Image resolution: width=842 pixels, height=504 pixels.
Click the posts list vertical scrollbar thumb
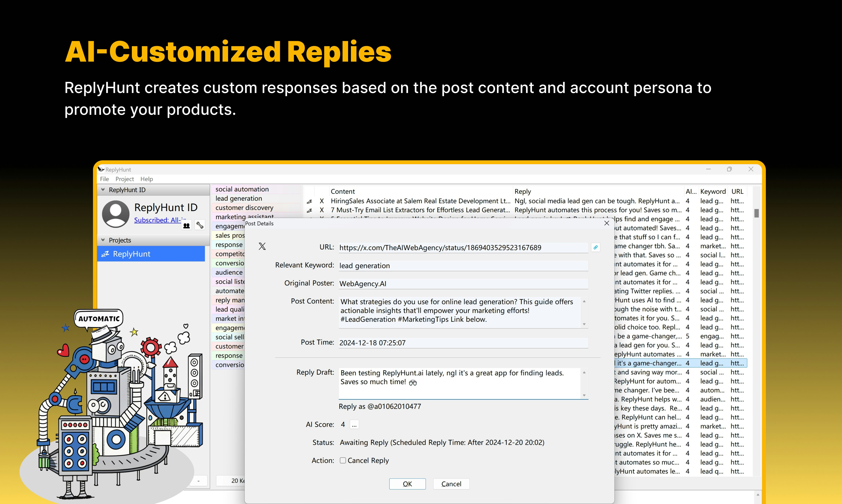756,213
